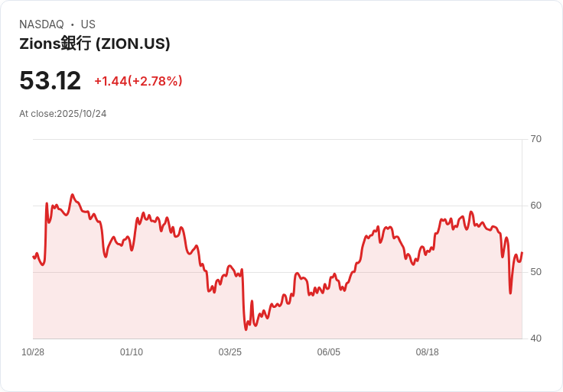563x392 pixels.
Task: Select the US market label
Action: tap(88, 24)
